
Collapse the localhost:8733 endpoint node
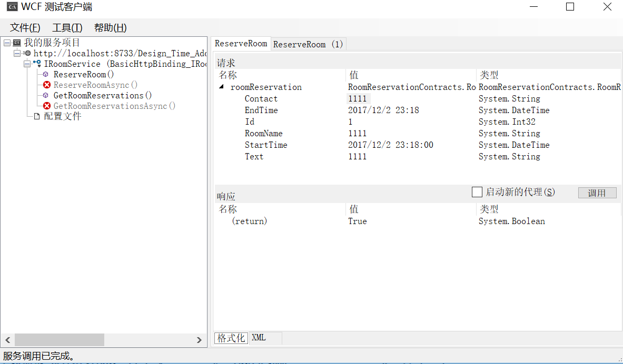[17, 53]
